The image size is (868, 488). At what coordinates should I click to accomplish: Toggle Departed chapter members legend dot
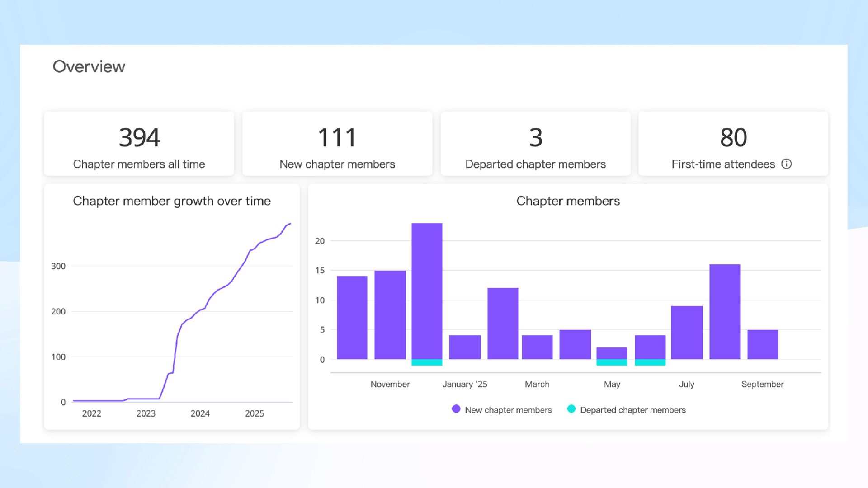(x=571, y=409)
